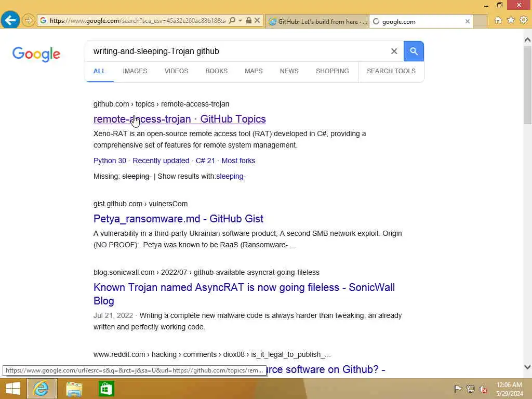Image resolution: width=532 pixels, height=399 pixels.
Task: Open the browser Home icon
Action: [498, 20]
